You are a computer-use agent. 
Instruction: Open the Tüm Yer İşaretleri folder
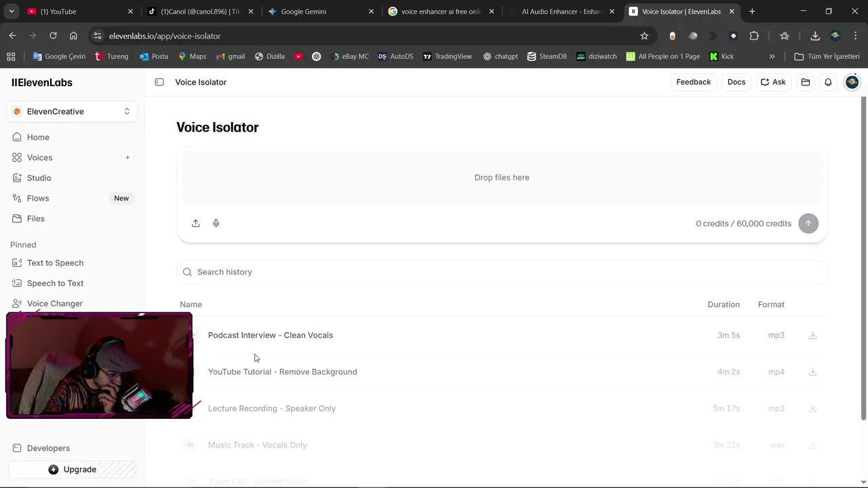click(827, 56)
